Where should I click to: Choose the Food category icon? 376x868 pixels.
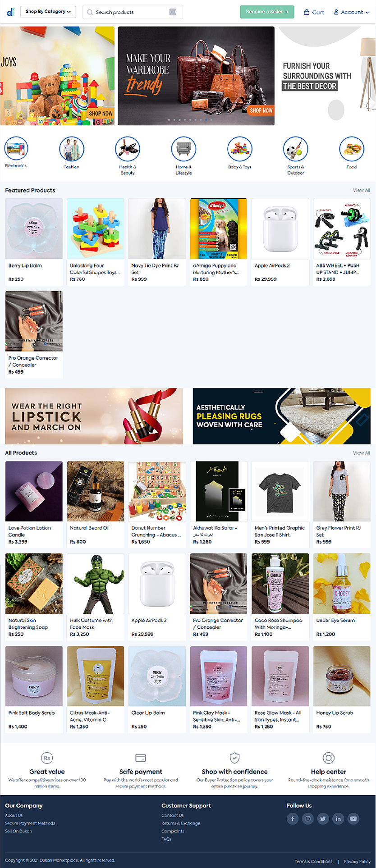352,149
